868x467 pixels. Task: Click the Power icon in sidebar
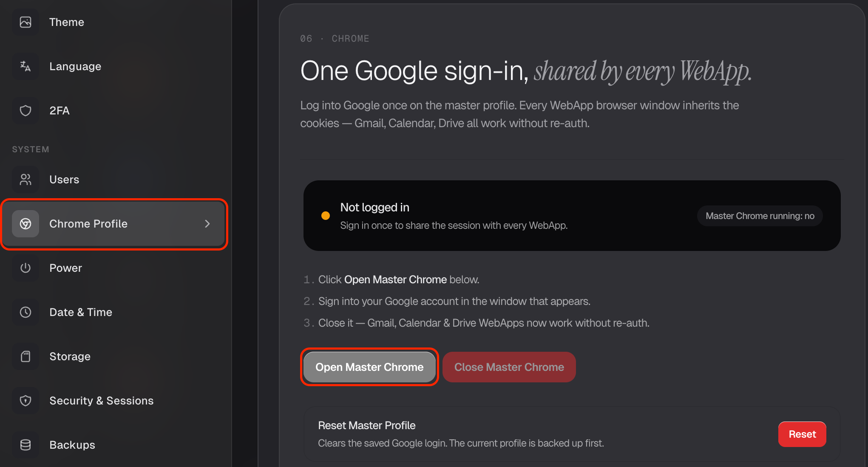pyautogui.click(x=26, y=268)
